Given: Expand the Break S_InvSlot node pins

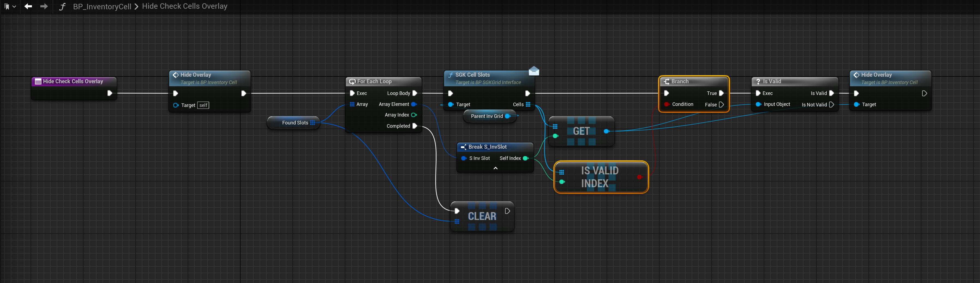Looking at the screenshot, I should click(x=495, y=168).
